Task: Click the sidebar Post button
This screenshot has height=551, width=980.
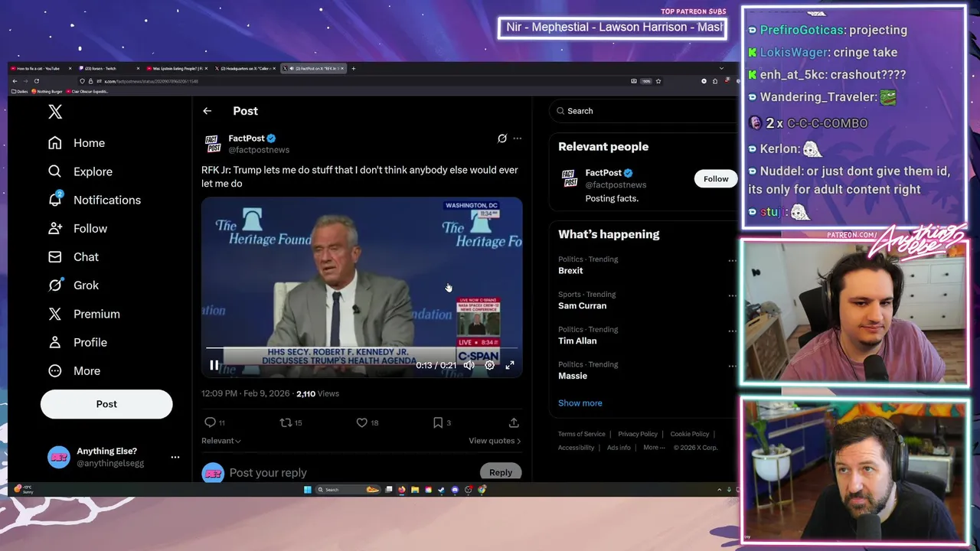Action: [106, 404]
